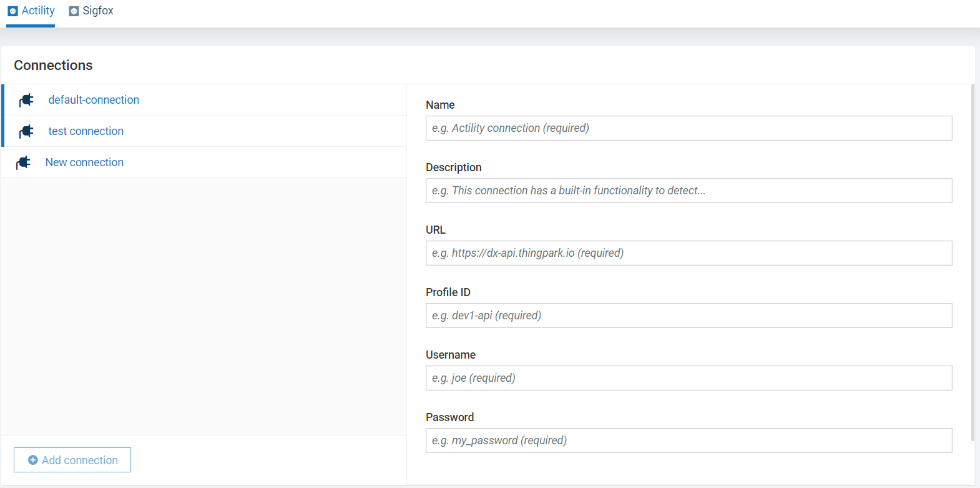Select the New connection entry
The image size is (980, 488).
pyautogui.click(x=84, y=162)
